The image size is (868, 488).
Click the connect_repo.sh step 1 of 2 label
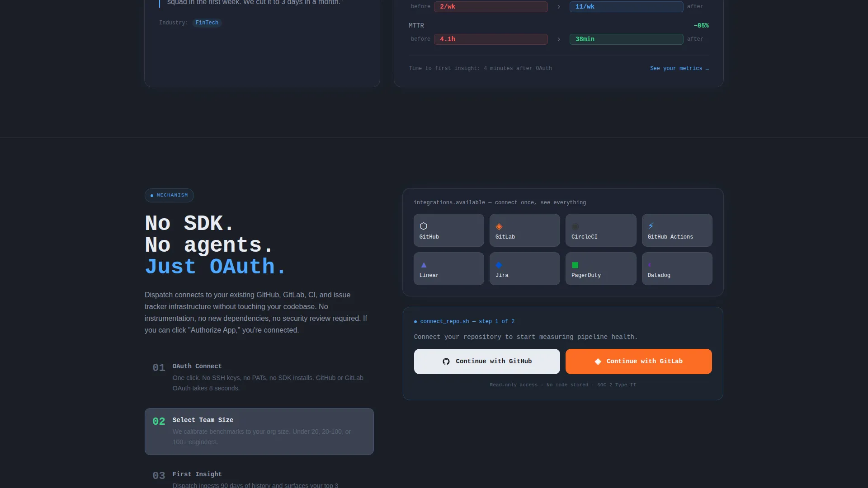[467, 321]
